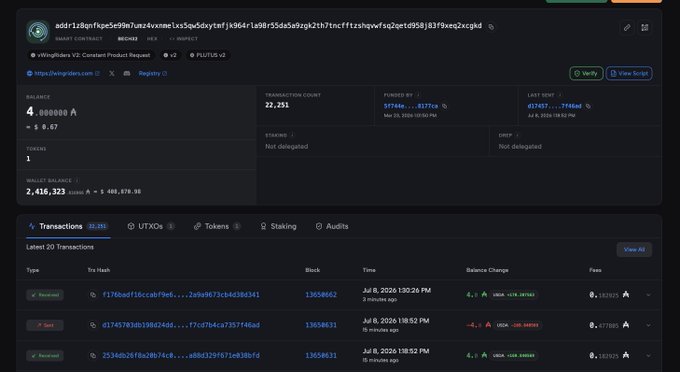Copy the Funded By hash 5f744e
680x372 pixels.
(x=445, y=106)
